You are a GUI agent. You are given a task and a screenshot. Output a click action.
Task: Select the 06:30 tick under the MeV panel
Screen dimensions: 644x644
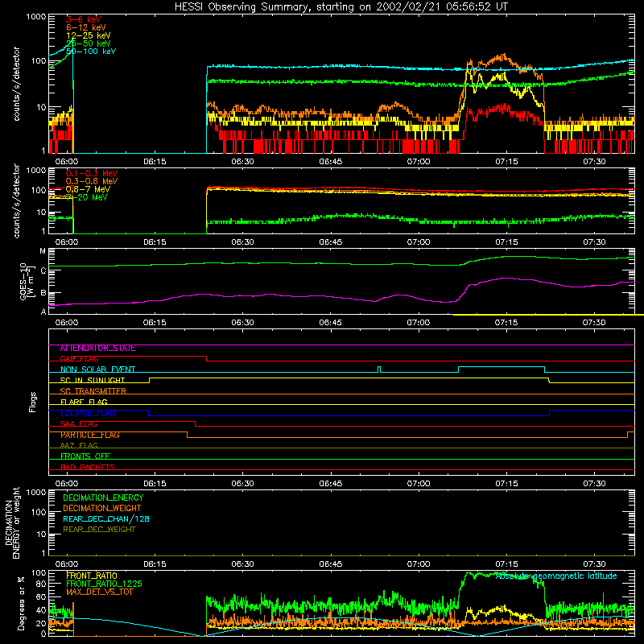(x=242, y=242)
